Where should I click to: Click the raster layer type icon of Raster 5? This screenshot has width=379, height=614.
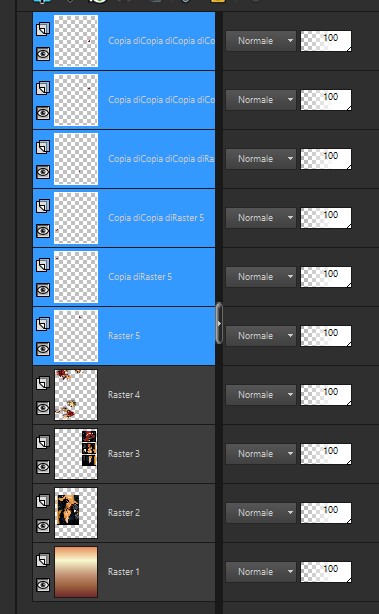click(43, 324)
